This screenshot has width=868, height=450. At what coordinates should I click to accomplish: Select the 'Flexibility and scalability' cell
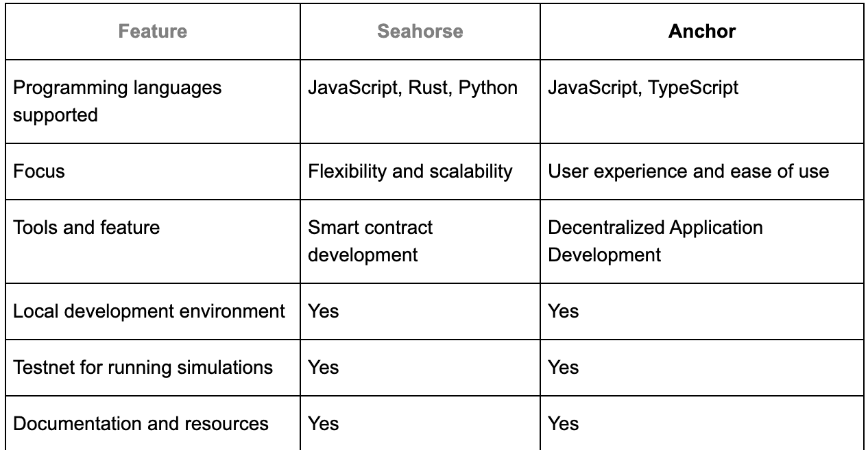tap(410, 171)
